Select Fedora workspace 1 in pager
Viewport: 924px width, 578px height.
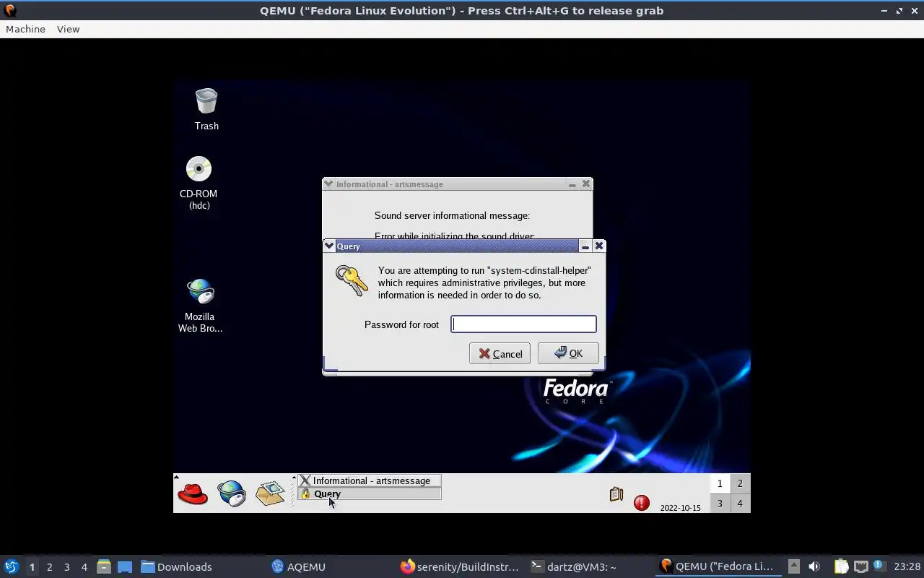[x=719, y=483]
